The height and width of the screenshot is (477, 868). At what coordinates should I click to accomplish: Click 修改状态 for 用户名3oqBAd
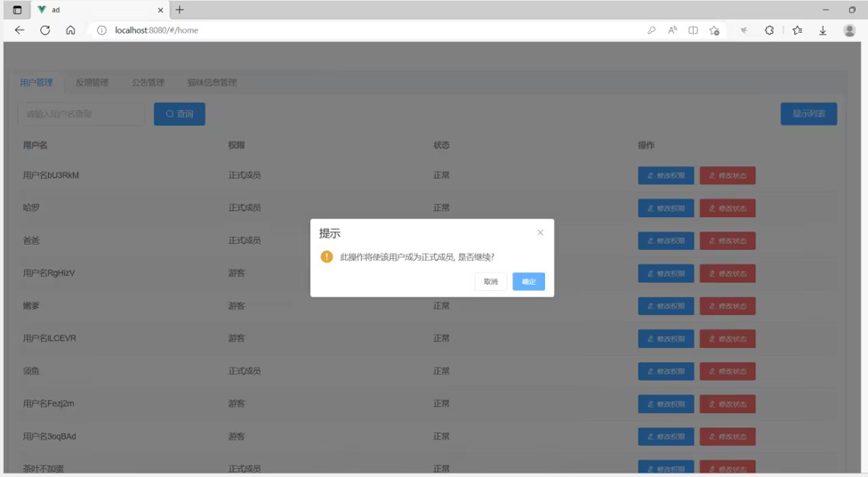[727, 437]
